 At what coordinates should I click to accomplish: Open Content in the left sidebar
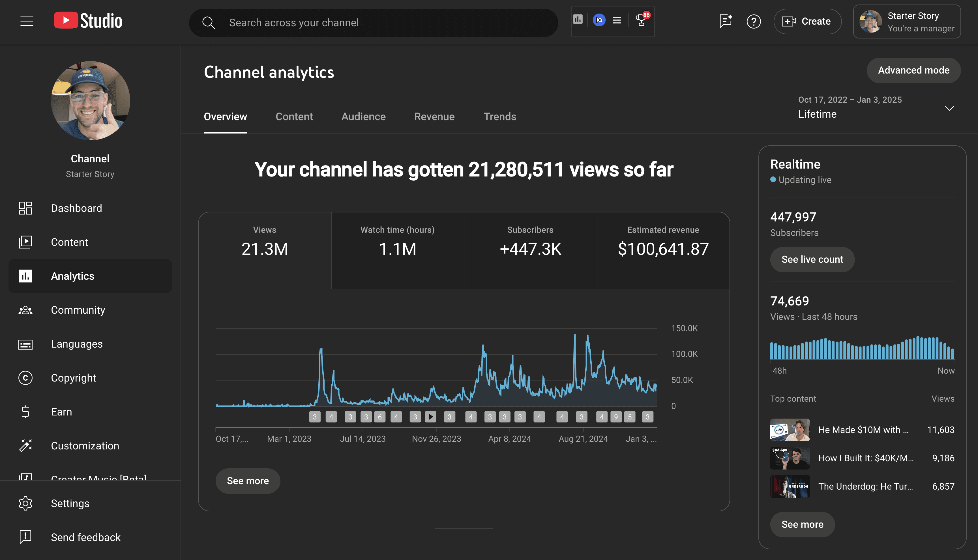(90, 242)
